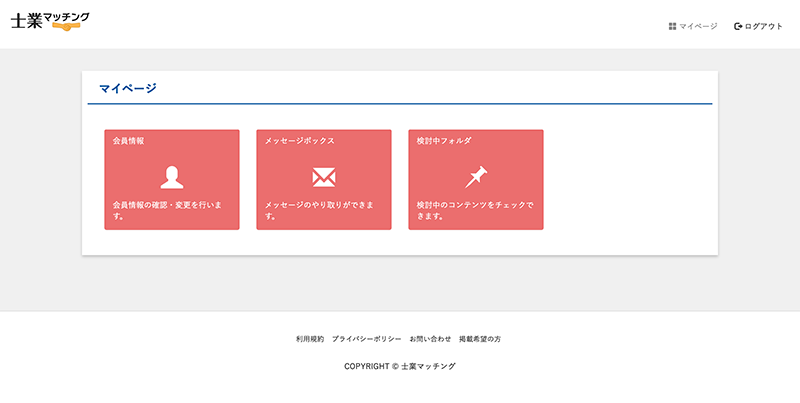
Task: Click text 会員情報の確認・変更を行います。
Action: point(167,210)
